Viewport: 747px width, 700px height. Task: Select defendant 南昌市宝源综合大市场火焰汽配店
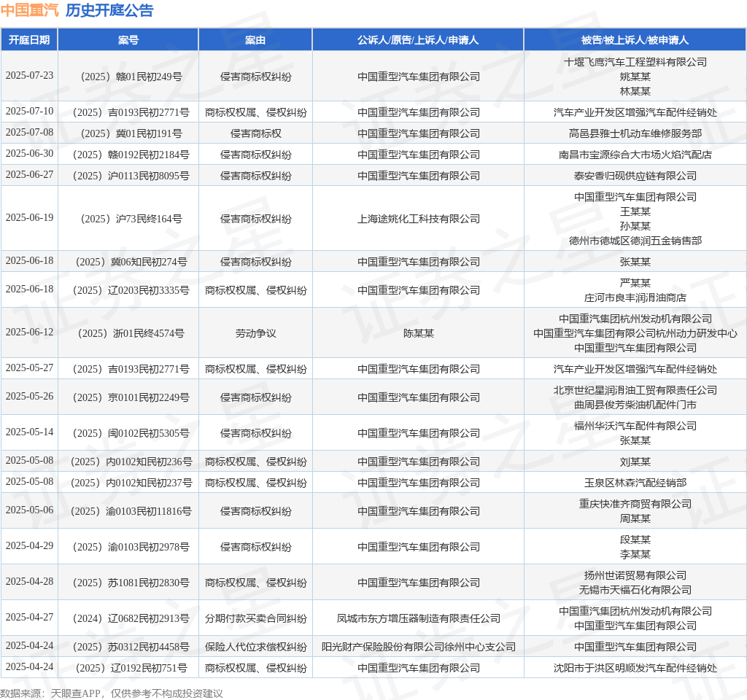click(x=635, y=155)
